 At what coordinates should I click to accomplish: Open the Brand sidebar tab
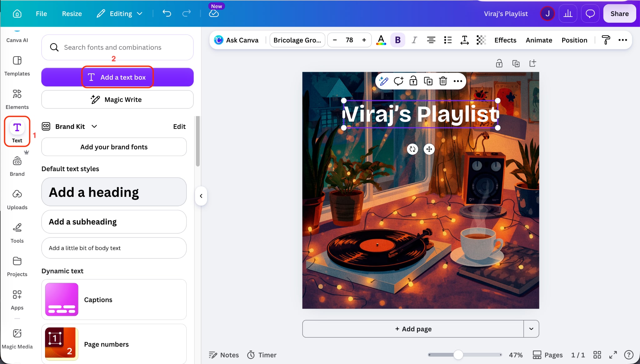pyautogui.click(x=17, y=166)
